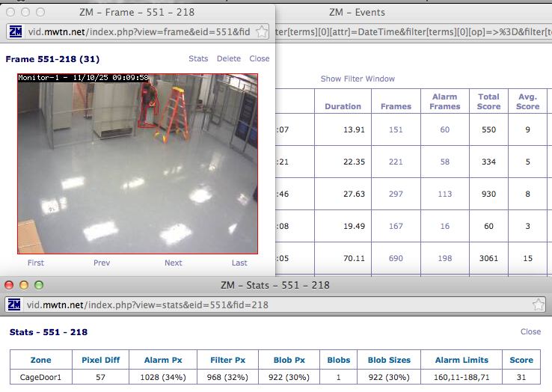The image size is (552, 392).
Task: Sort Events by Alarm Frames header
Action: pyautogui.click(x=444, y=102)
